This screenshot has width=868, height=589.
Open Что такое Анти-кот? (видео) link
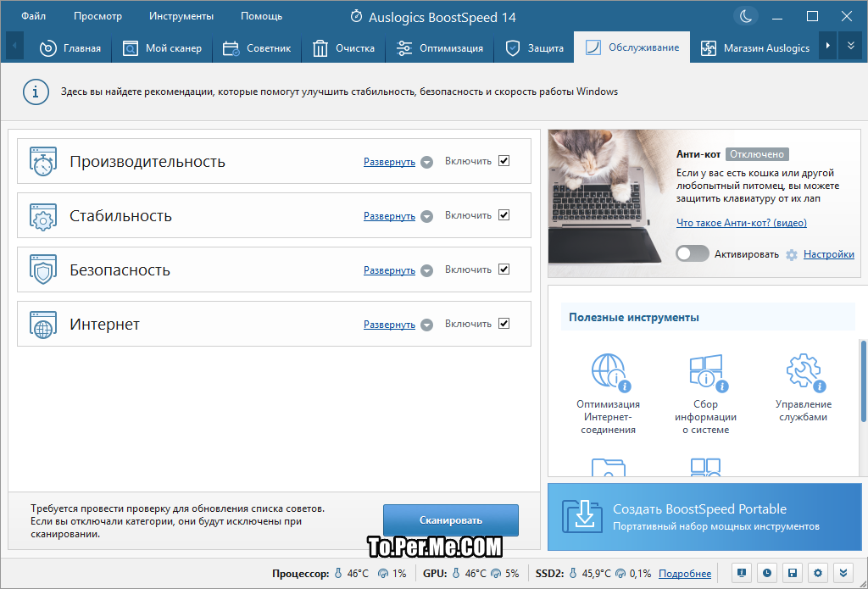(x=741, y=223)
